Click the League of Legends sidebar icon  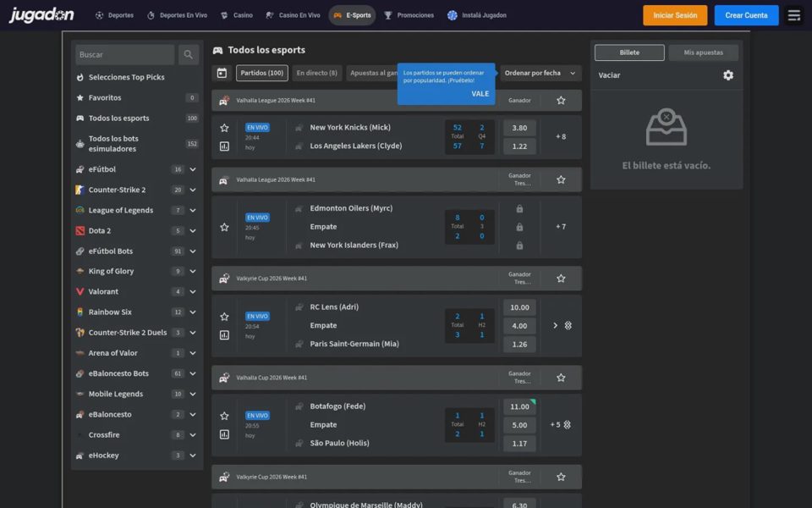[80, 210]
